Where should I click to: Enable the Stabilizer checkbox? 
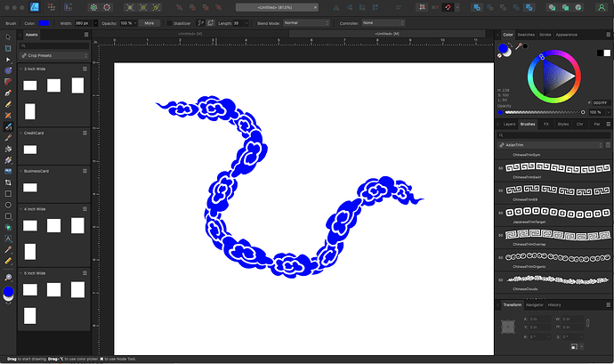coord(169,22)
